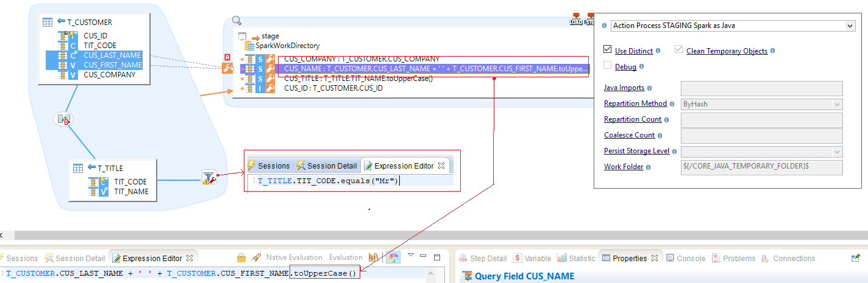Click the T_CUSTOMER table icon
This screenshot has width=868, height=283.
[47, 22]
